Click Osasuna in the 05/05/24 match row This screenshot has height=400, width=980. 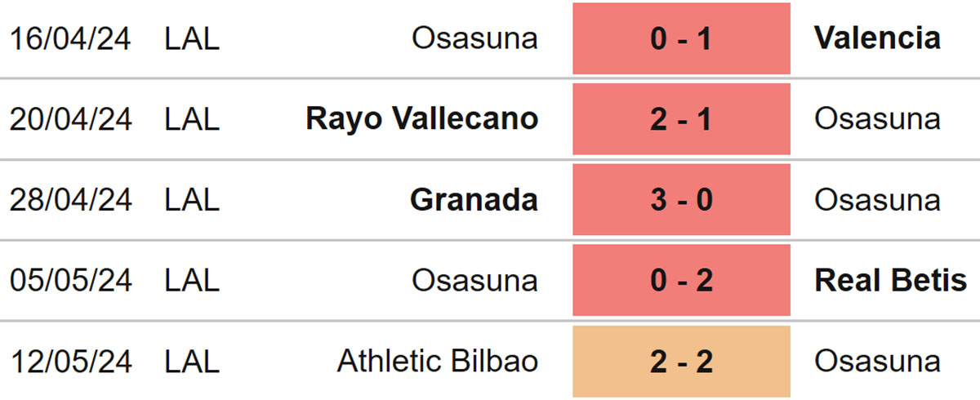coord(474,281)
